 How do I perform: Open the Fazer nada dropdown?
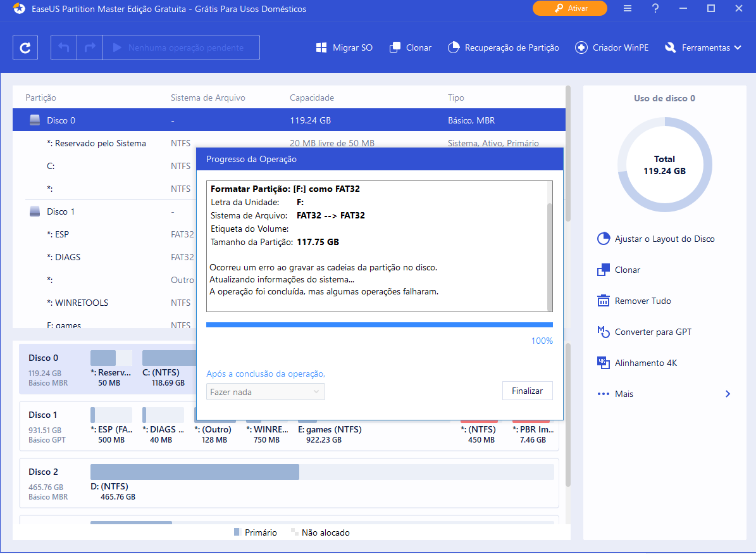coord(265,392)
